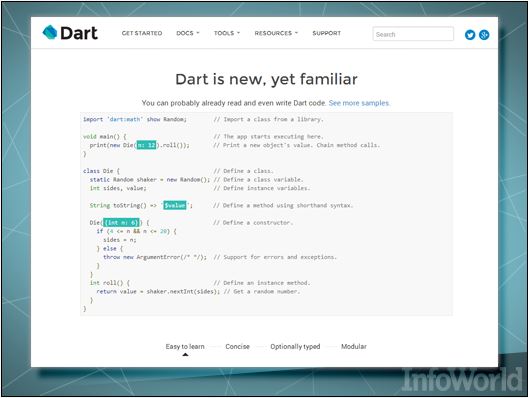Viewport: 528px width, 398px height.
Task: Click the Dart logo icon
Action: point(50,33)
